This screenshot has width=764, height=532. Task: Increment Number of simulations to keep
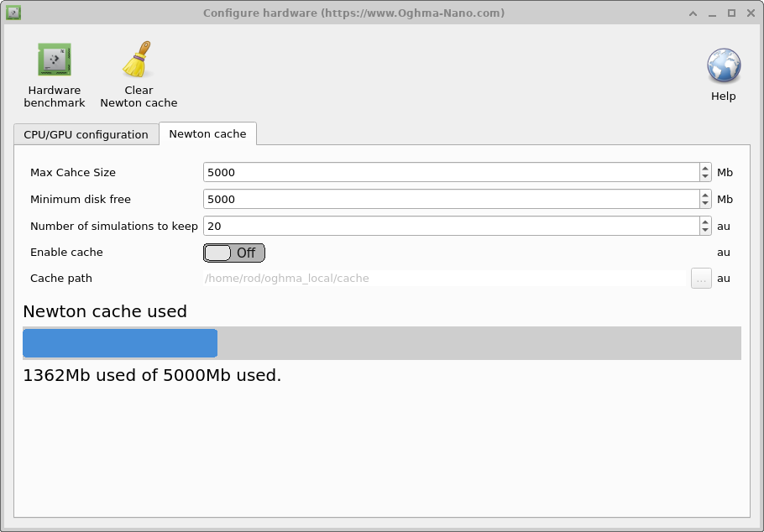pyautogui.click(x=704, y=222)
